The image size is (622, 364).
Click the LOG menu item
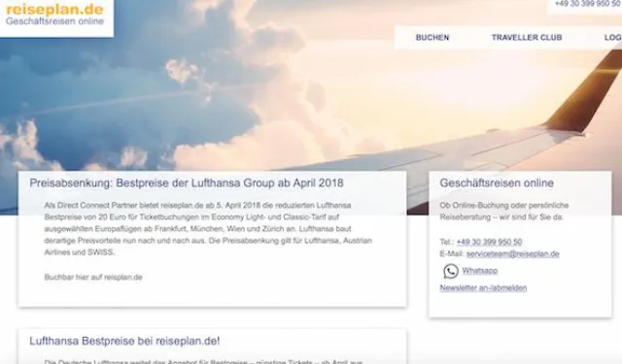pyautogui.click(x=613, y=38)
